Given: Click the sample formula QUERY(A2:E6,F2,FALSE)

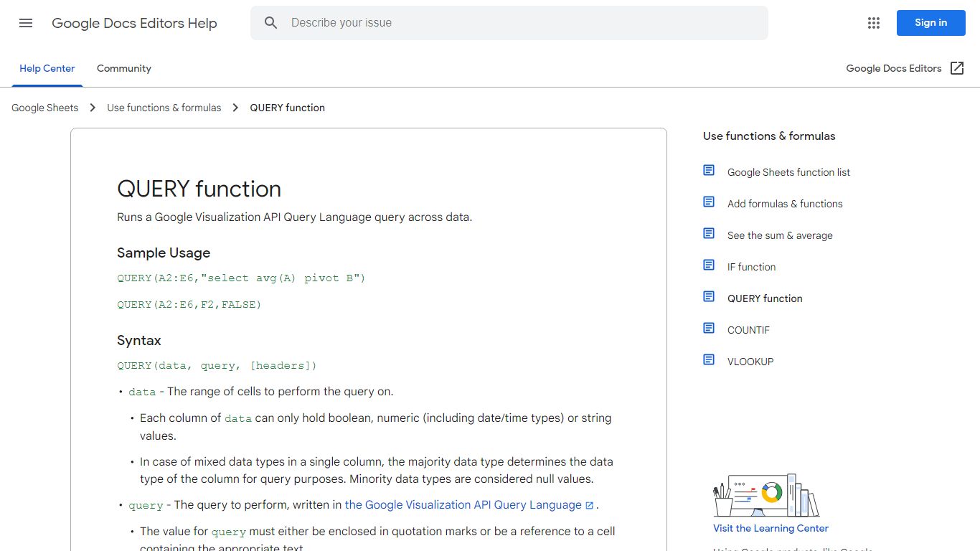Looking at the screenshot, I should click(189, 305).
